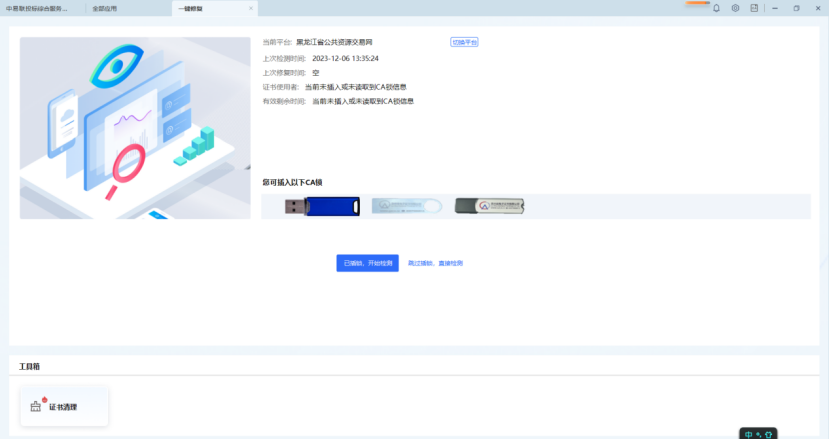
Task: Close the 一键修复 tab
Action: pyautogui.click(x=251, y=8)
